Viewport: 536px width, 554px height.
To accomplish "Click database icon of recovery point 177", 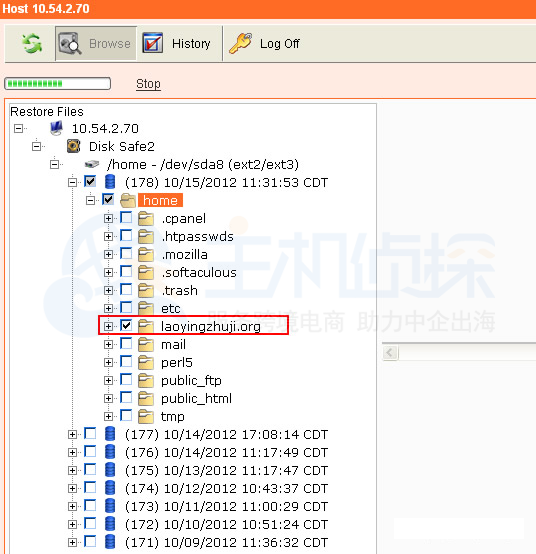I will 110,434.
